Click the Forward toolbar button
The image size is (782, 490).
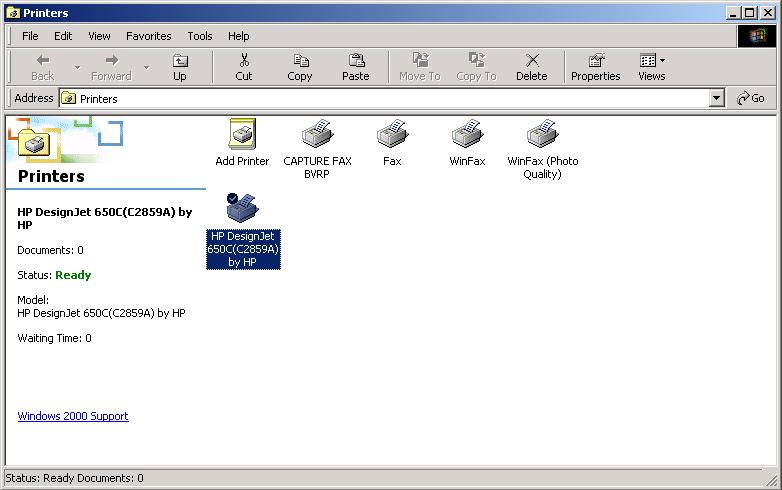[x=111, y=68]
